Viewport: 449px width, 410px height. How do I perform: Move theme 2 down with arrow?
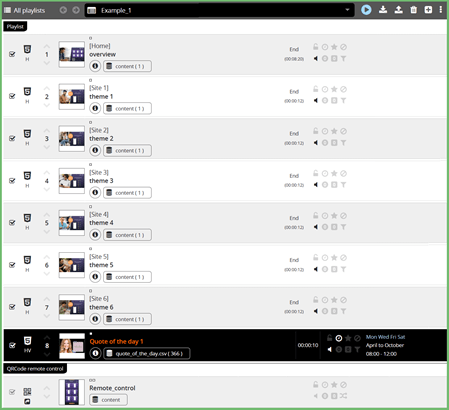tap(47, 147)
